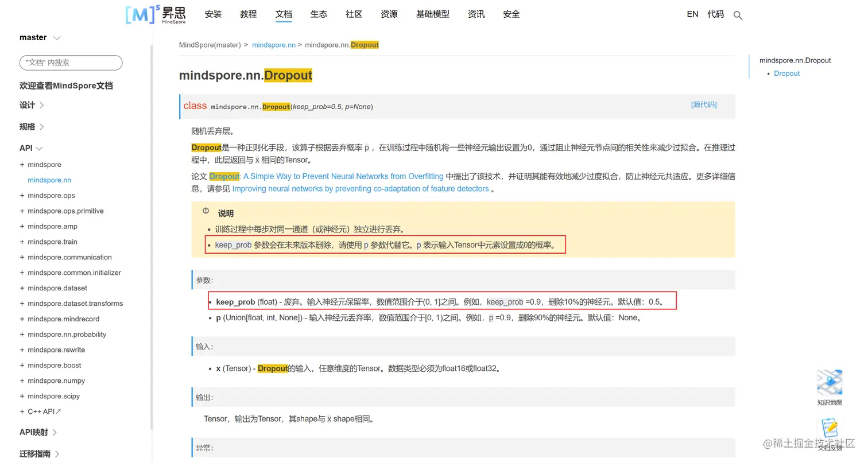
Task: Select mindspore.ops.primitive in sidebar
Action: (x=65, y=211)
